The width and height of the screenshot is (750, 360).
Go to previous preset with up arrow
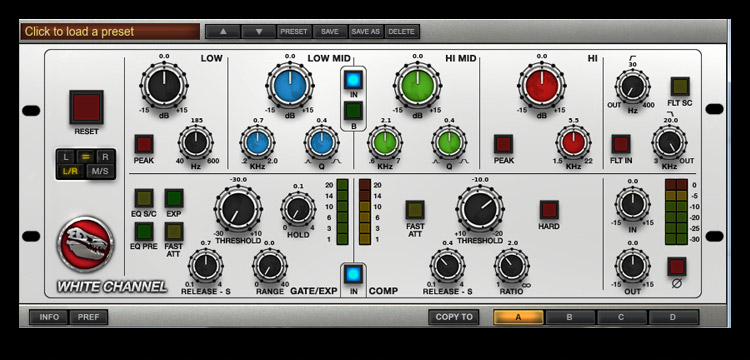click(223, 32)
